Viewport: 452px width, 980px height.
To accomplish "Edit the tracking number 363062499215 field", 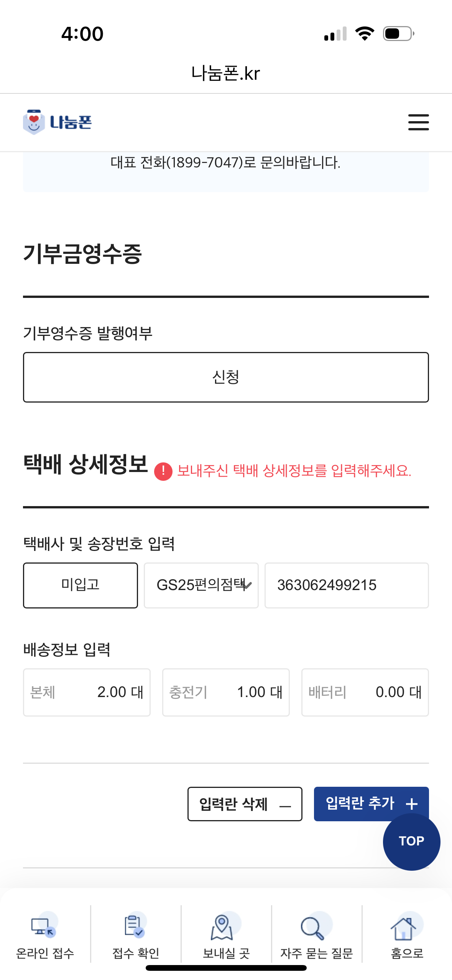I will pos(346,585).
